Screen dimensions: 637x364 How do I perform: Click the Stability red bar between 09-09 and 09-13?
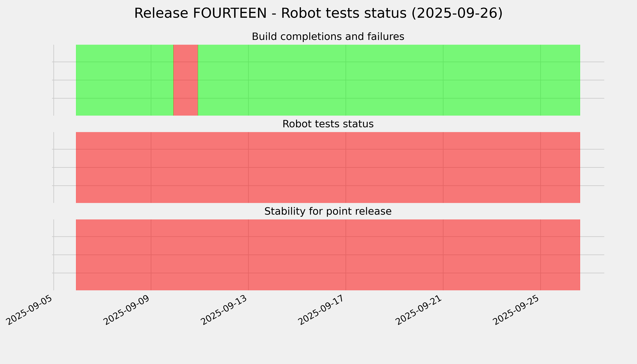tap(199, 255)
